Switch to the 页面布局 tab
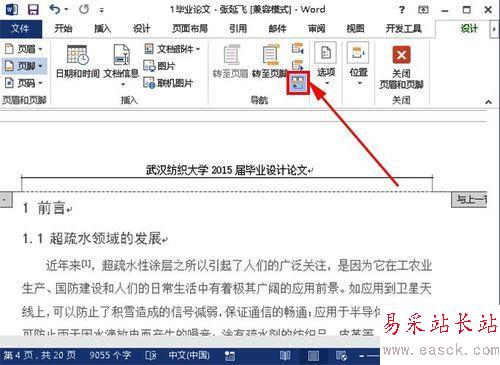 tap(190, 29)
